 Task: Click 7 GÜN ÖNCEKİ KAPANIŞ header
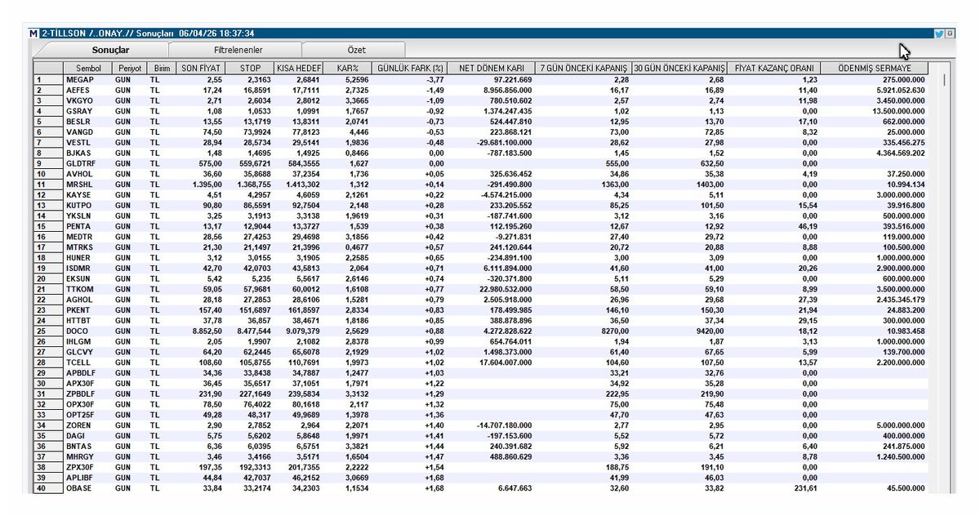[583, 69]
